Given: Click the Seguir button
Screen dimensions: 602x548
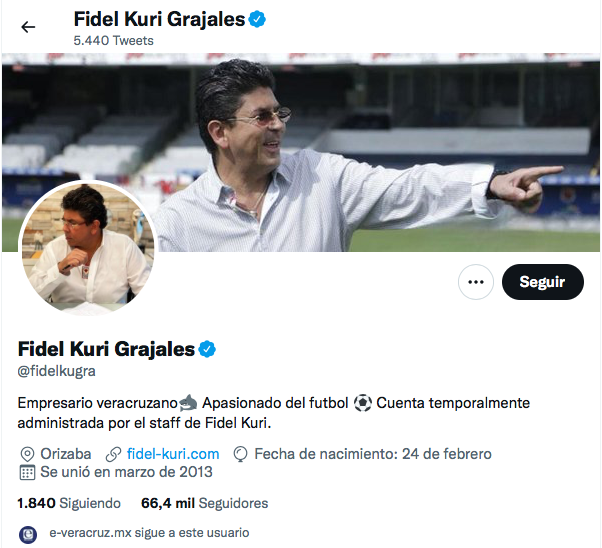Looking at the screenshot, I should coord(542,282).
